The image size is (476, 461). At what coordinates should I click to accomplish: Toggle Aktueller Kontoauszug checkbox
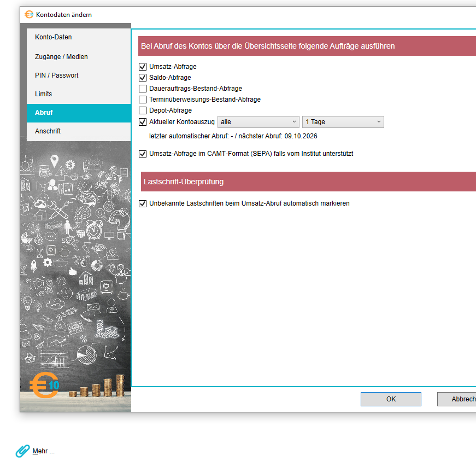pyautogui.click(x=143, y=122)
